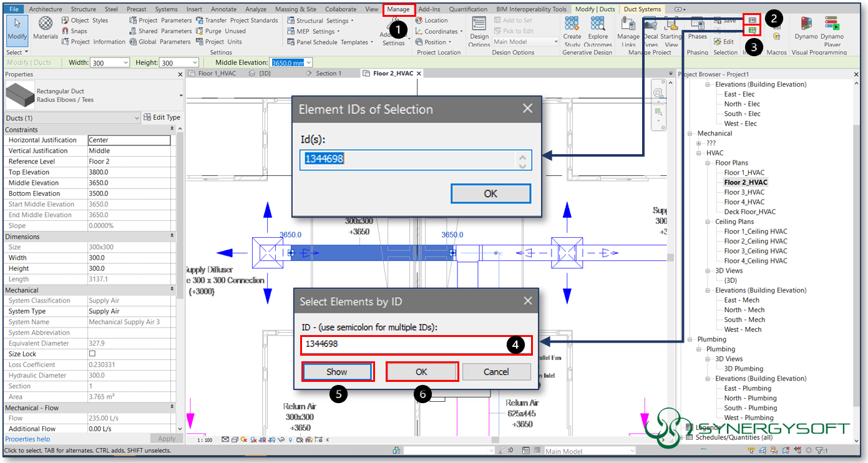Screen dimensions: 868x463
Task: Open the Main Model design options dropdown
Action: coord(555,41)
